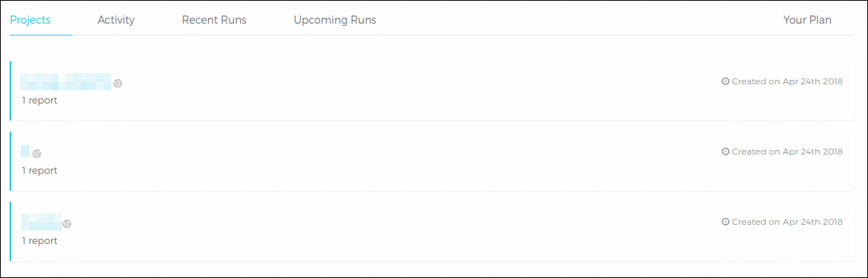Switch to the Projects tab
Screen dimensions: 868x278
[x=30, y=20]
